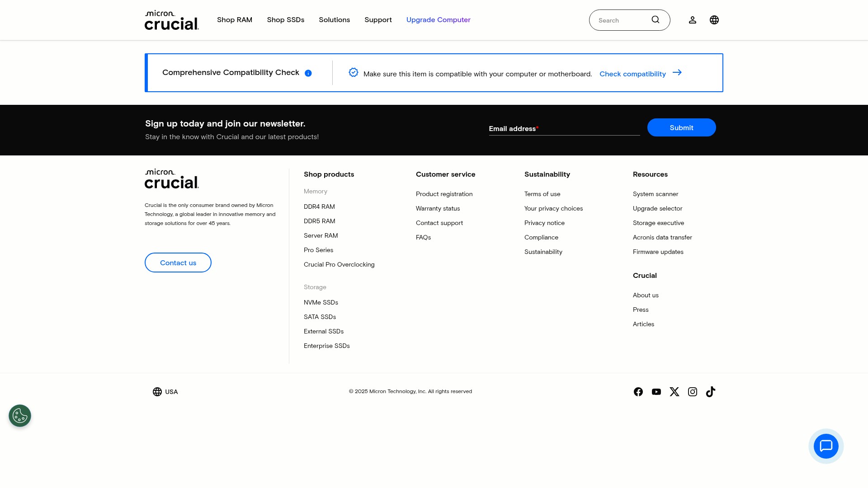Screen dimensions: 868x488
Task: Open the Shop SSDs menu
Action: coord(286,20)
